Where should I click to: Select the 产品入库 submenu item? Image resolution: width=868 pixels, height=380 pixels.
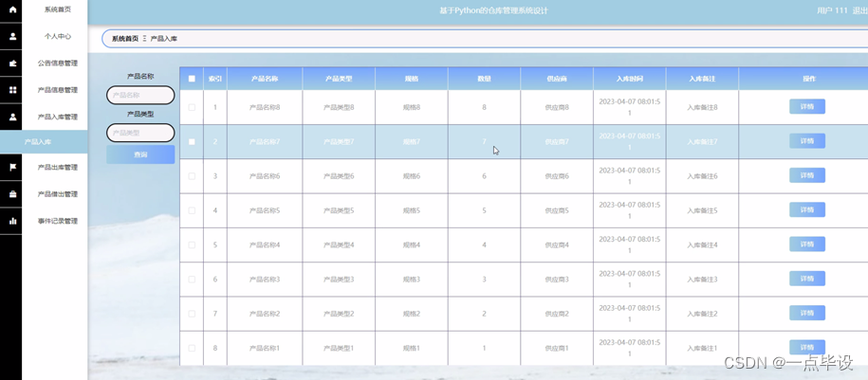[44, 142]
